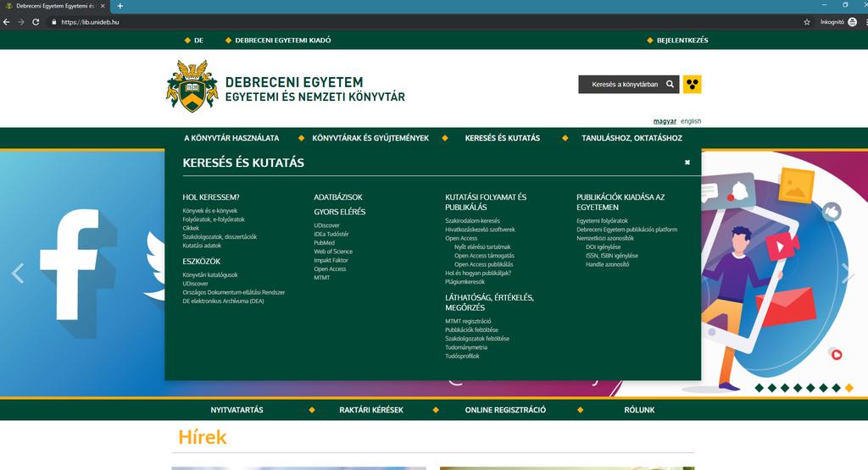
Task: Reload the page in browser toolbar
Action: point(36,22)
